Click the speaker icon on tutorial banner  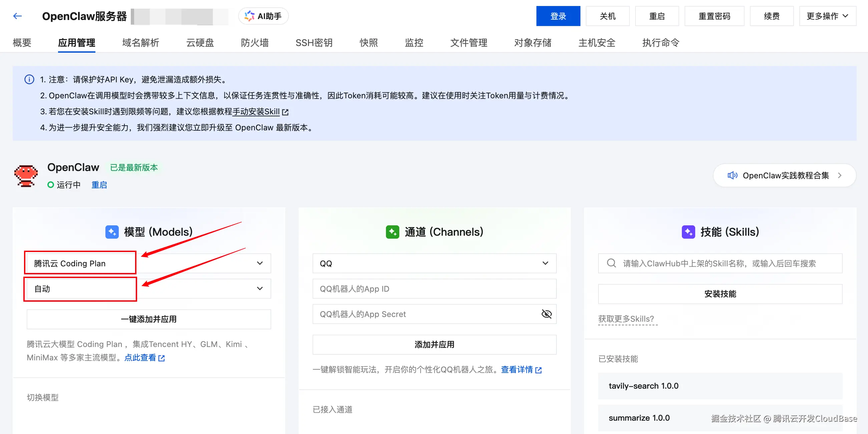coord(732,175)
